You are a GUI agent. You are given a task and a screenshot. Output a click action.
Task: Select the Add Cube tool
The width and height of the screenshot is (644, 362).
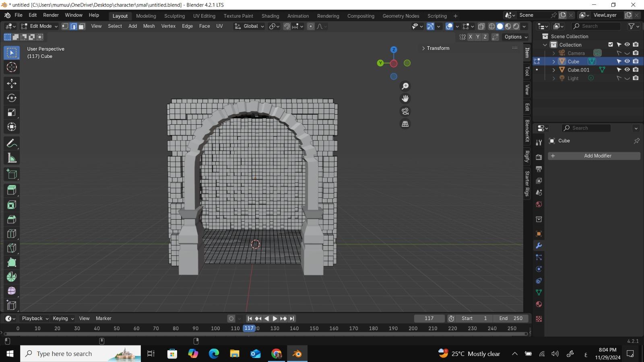click(x=12, y=174)
